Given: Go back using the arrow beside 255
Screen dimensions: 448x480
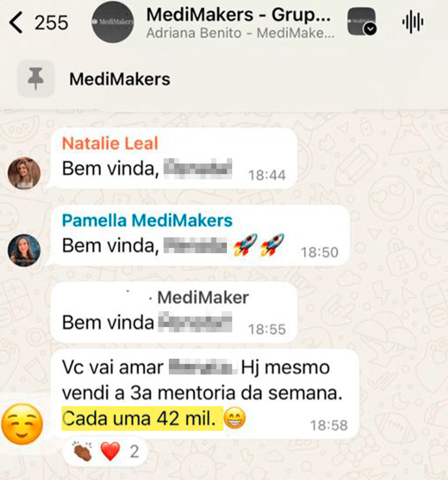Looking at the screenshot, I should (x=16, y=22).
